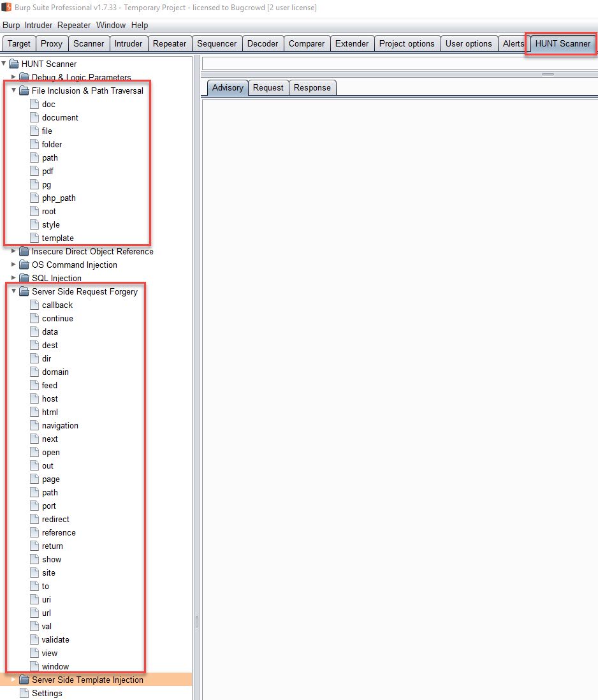Screen dimensions: 598x700
Task: Switch to the Sequencer tab
Action: click(x=217, y=44)
